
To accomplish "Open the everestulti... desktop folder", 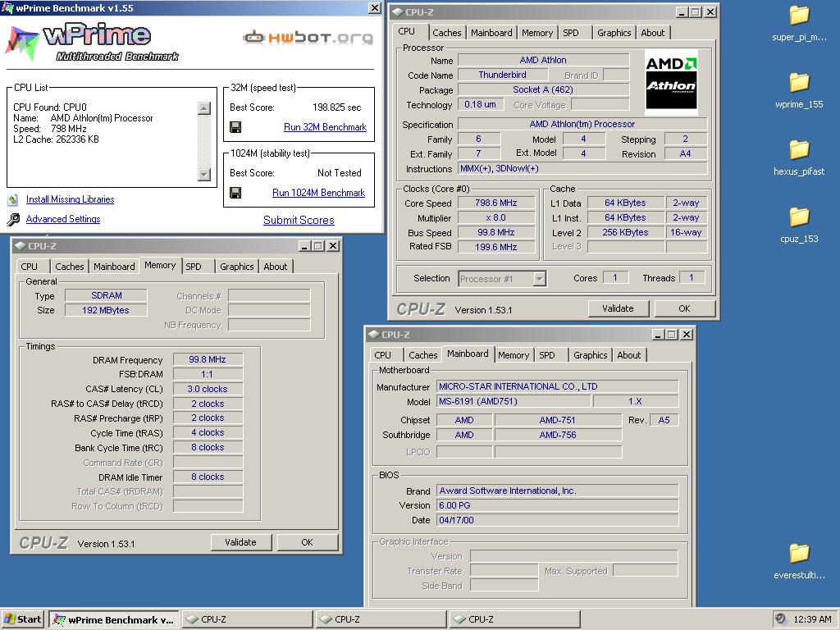I will [799, 561].
